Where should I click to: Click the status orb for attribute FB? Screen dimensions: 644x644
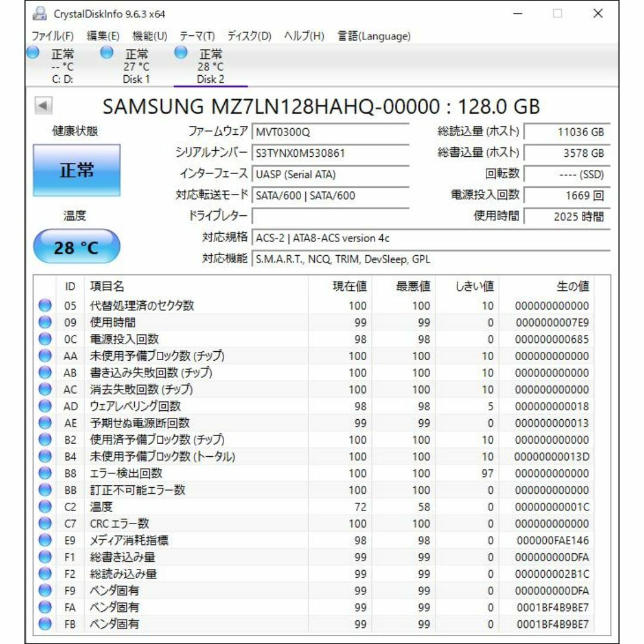coord(45,624)
